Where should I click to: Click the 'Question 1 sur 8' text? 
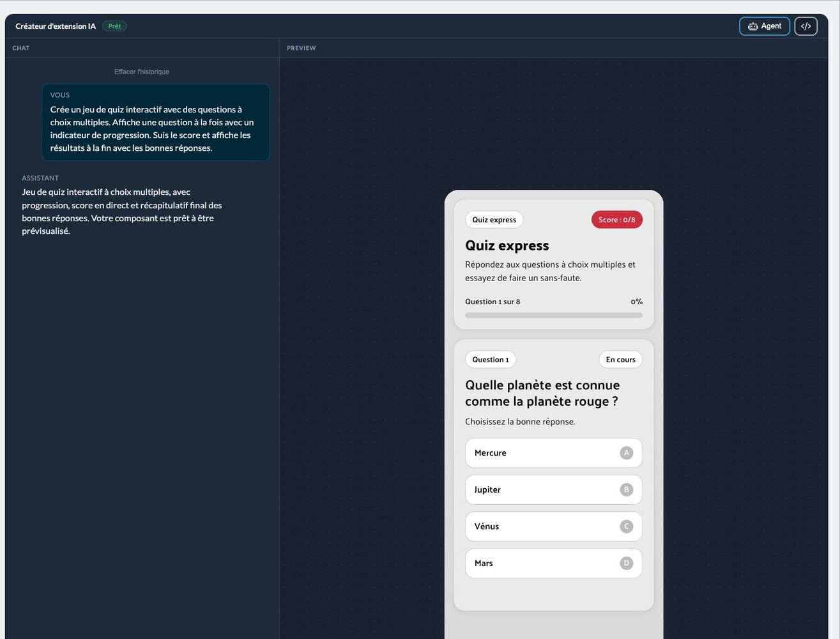tap(493, 302)
